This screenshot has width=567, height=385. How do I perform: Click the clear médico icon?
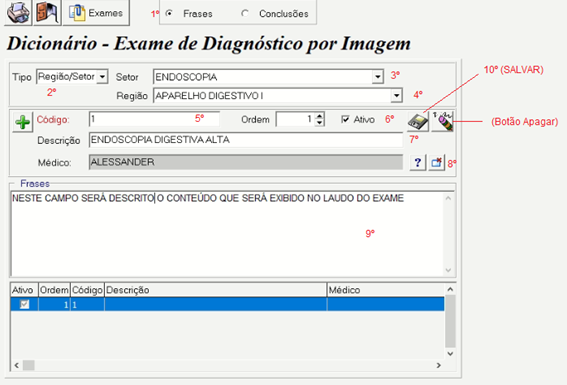(x=436, y=163)
